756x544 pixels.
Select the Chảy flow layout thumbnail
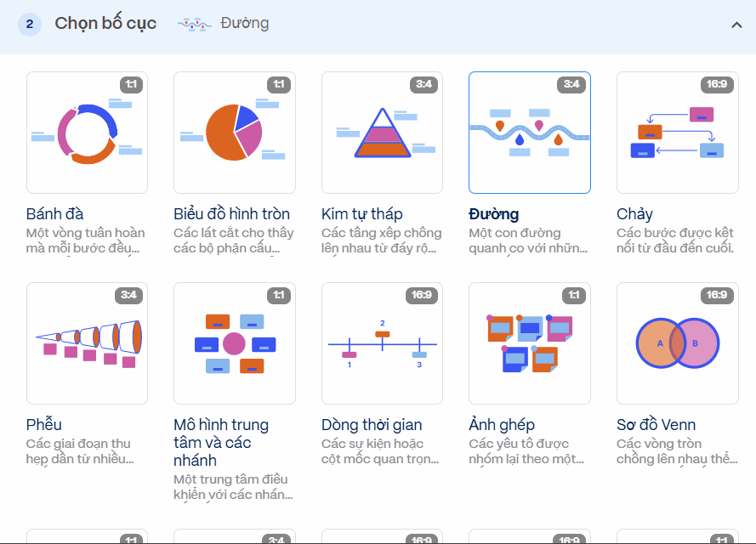pyautogui.click(x=677, y=132)
